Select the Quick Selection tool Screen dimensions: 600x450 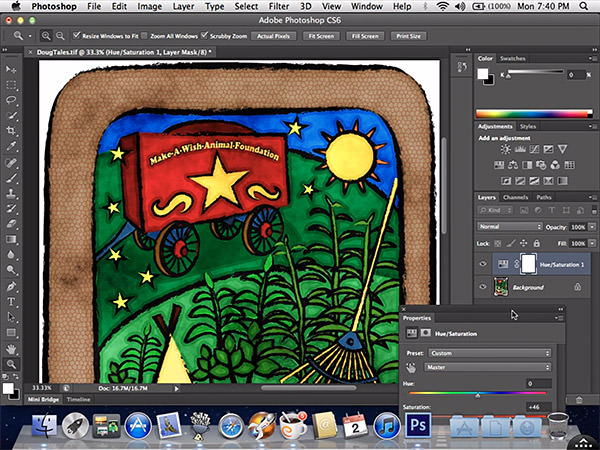coord(11,116)
